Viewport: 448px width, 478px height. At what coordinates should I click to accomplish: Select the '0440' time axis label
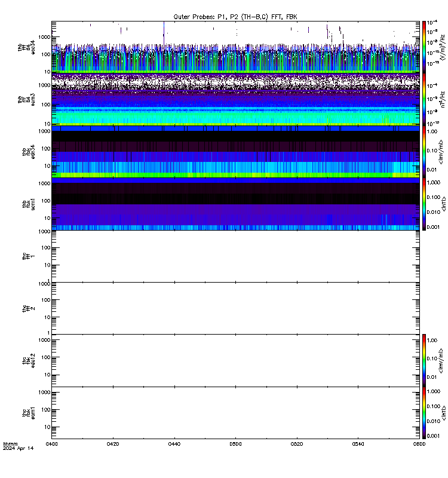pos(174,444)
